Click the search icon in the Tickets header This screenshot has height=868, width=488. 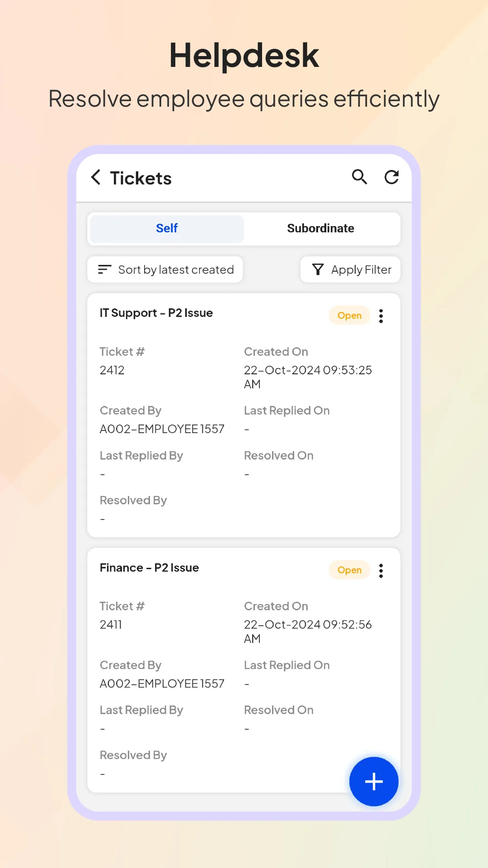coord(359,177)
